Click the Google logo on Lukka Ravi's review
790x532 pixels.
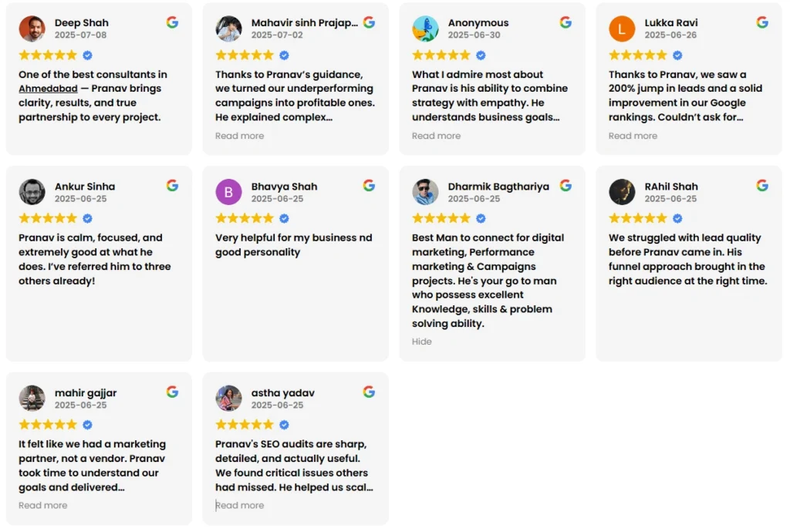(x=762, y=22)
